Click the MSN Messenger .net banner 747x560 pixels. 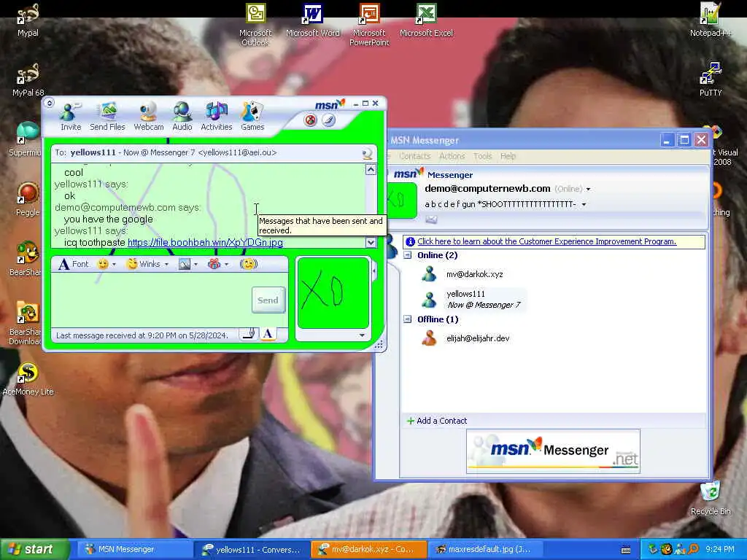[x=553, y=451]
